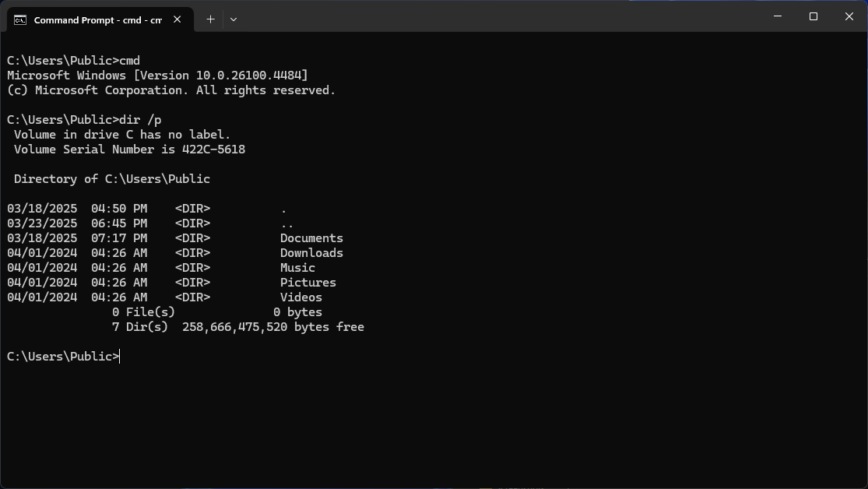Click the Command Prompt tab icon
The height and width of the screenshot is (489, 868).
click(20, 20)
